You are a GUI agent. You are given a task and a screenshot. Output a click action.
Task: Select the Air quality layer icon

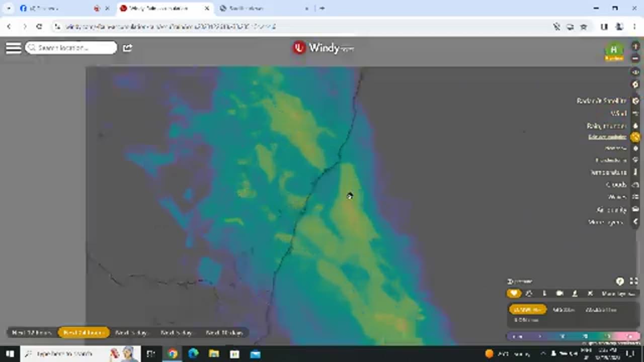[x=635, y=210]
